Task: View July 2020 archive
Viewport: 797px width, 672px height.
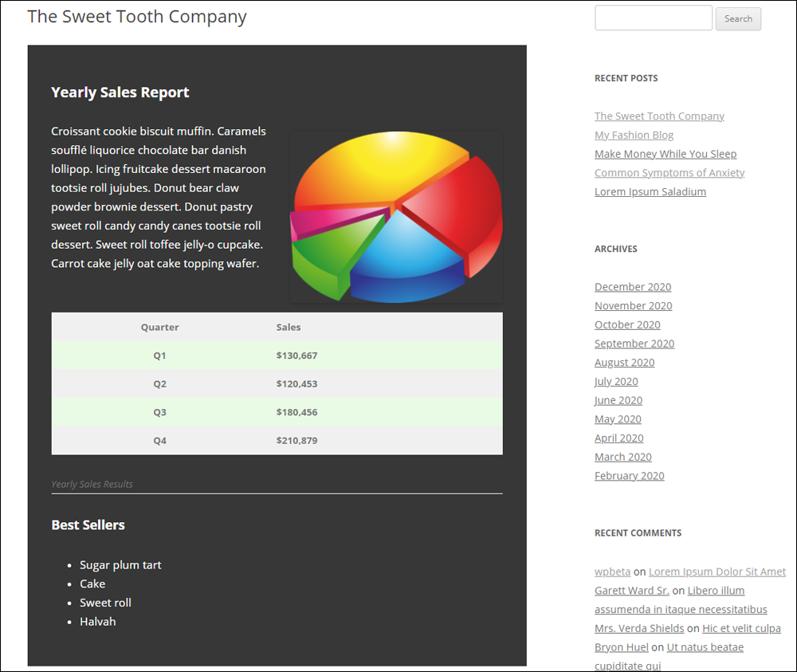Action: click(x=616, y=381)
